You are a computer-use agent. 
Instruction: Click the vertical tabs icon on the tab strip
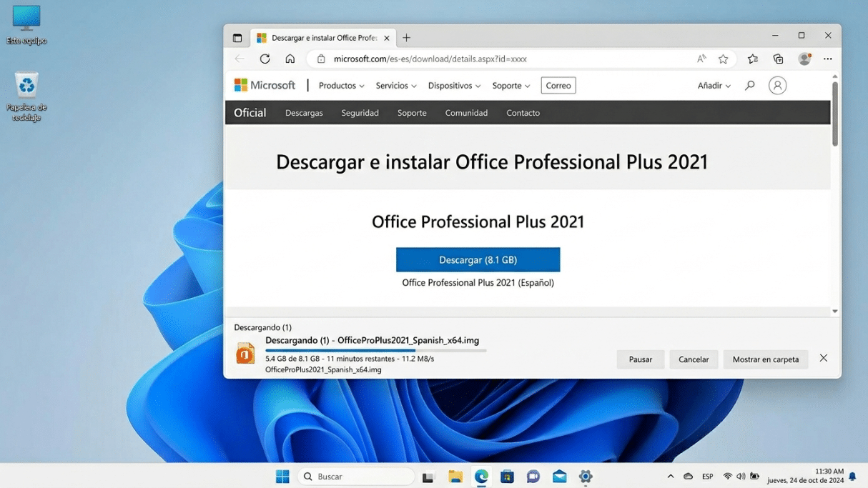(x=236, y=37)
